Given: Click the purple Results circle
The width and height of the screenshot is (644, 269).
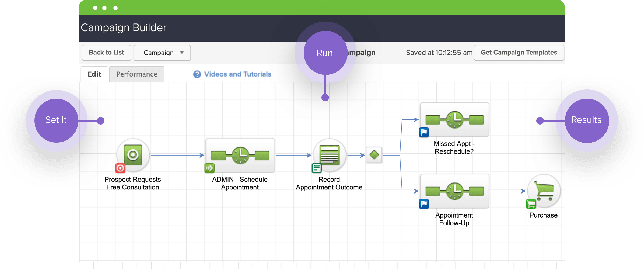Looking at the screenshot, I should (586, 120).
